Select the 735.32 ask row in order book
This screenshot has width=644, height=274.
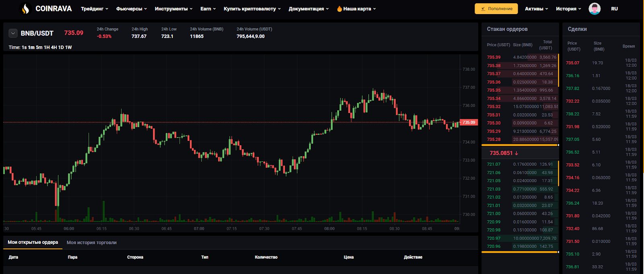point(520,107)
